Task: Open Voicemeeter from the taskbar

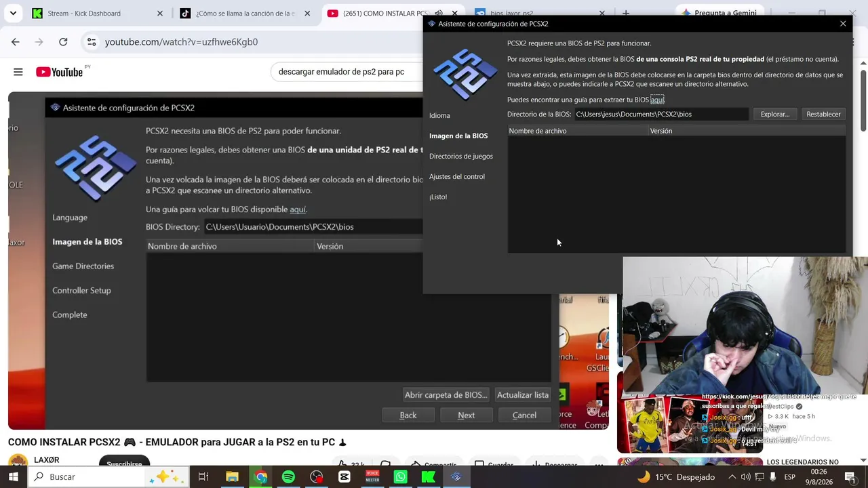Action: pos(372,476)
